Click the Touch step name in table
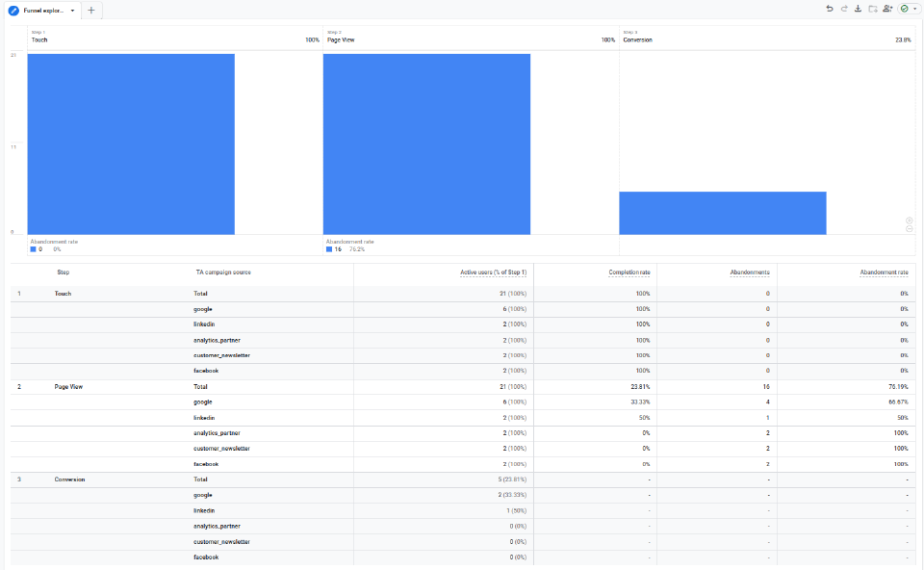 tap(64, 294)
